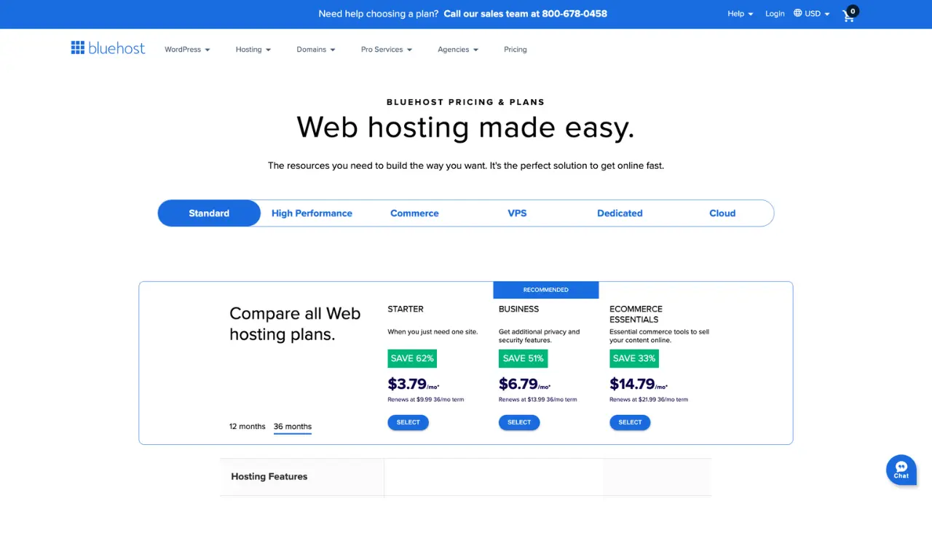Switch to the High Performance tab
The image size is (932, 560).
tap(312, 213)
